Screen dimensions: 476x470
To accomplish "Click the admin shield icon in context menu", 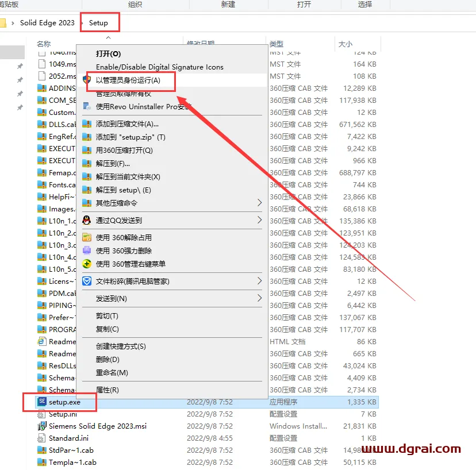I will tap(87, 80).
